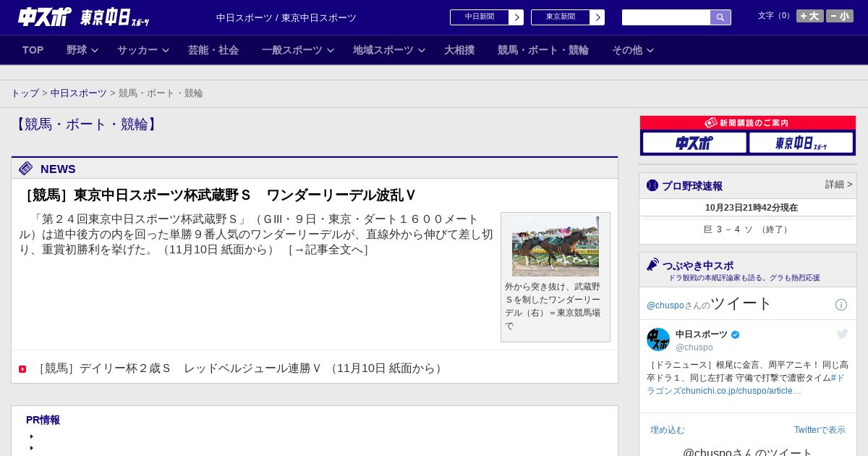Image resolution: width=868 pixels, height=456 pixels.
Task: Click the search text input field
Action: (666, 17)
